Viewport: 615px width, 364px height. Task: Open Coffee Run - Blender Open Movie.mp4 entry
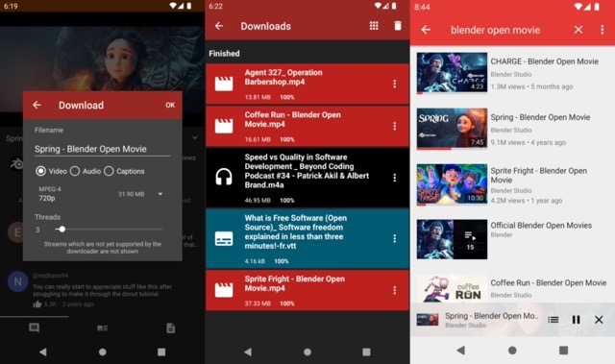click(307, 126)
